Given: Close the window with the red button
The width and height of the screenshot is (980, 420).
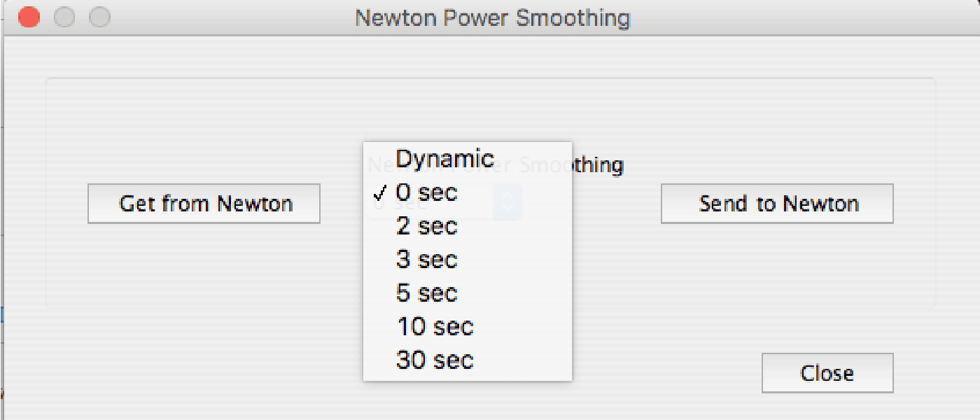Looking at the screenshot, I should [x=29, y=17].
